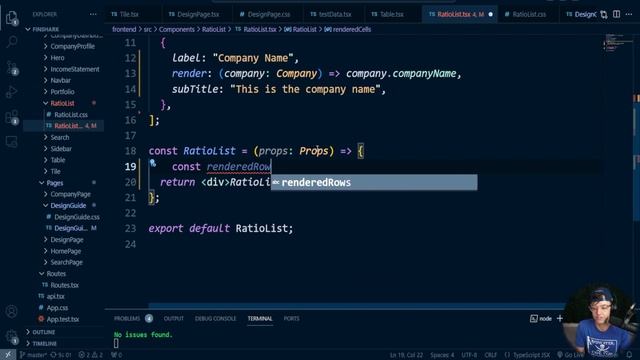The image size is (640, 360).
Task: Expand the Hero folder
Action: pyautogui.click(x=57, y=58)
